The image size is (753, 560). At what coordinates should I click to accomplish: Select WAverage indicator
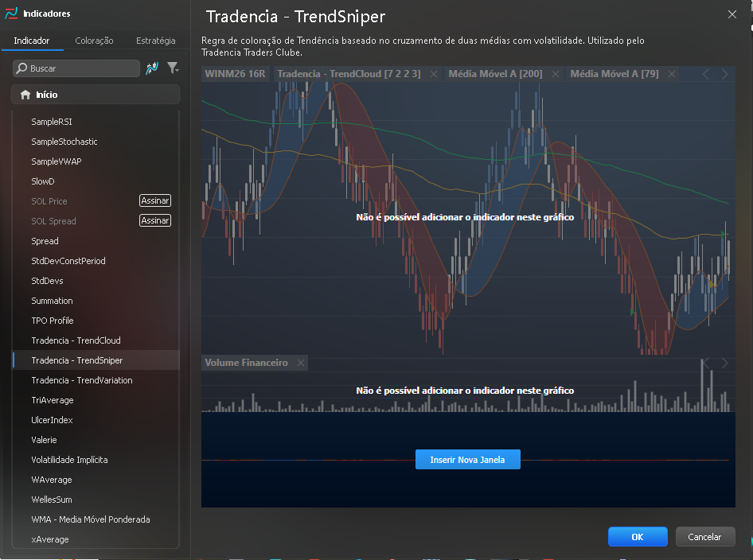96,480
